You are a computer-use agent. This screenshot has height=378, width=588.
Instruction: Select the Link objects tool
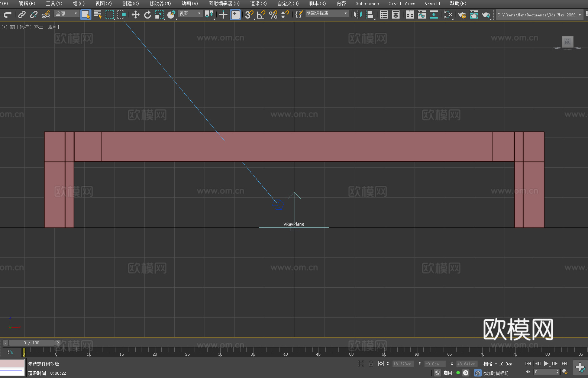pyautogui.click(x=22, y=14)
